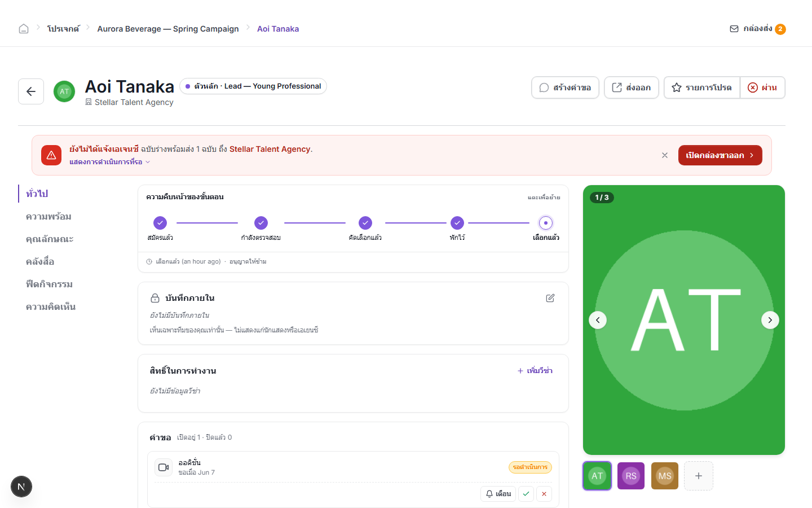Click the เตือน remind button
812x508 pixels.
click(498, 494)
